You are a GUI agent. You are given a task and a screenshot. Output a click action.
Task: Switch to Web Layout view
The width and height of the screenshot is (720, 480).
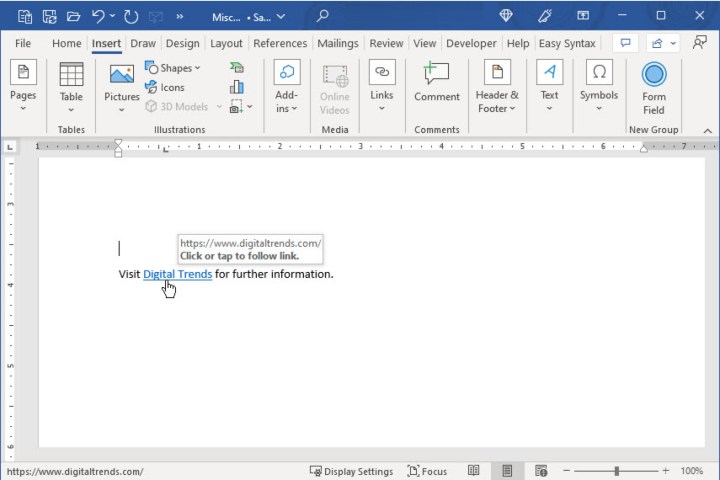click(x=541, y=470)
